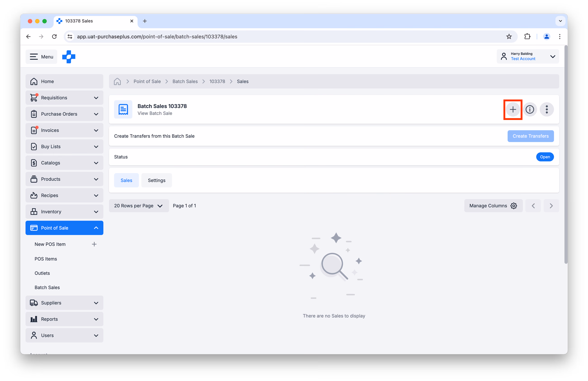Expand the Purchase Orders chevron

[x=96, y=114]
